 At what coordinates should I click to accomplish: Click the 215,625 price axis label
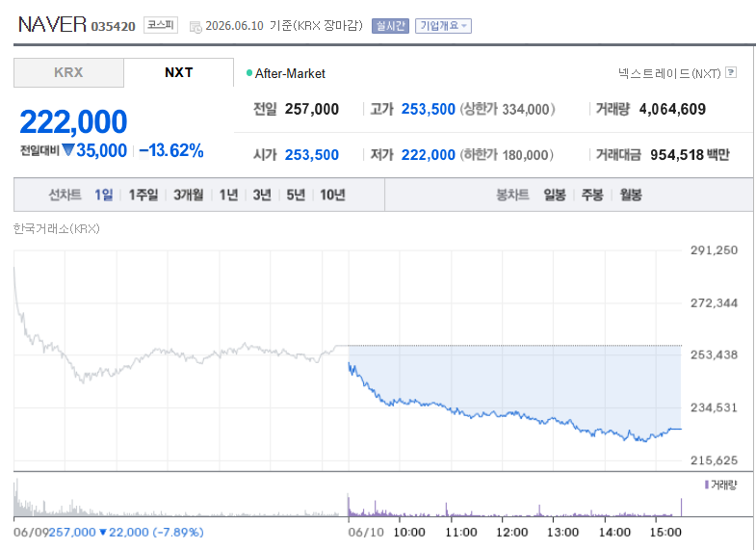point(714,460)
